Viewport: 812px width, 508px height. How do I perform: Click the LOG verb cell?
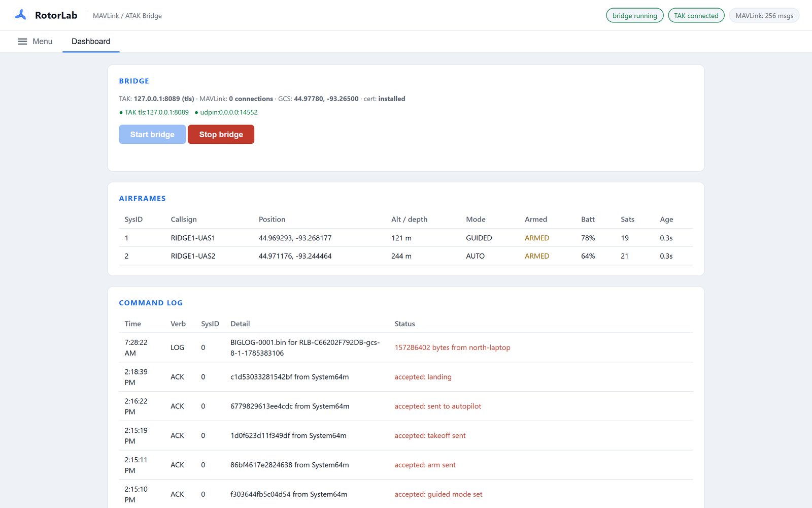tap(177, 347)
